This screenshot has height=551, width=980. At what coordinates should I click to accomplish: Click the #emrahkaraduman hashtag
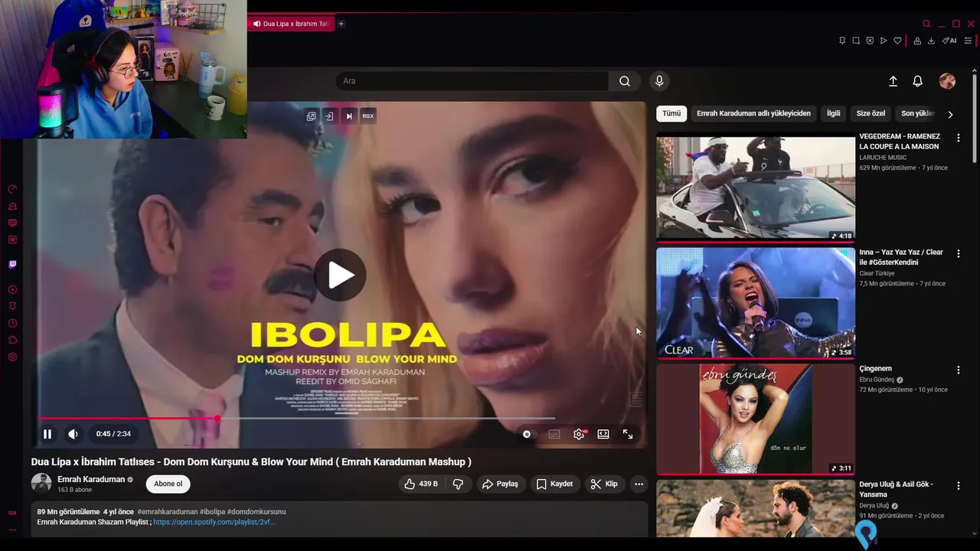point(167,511)
